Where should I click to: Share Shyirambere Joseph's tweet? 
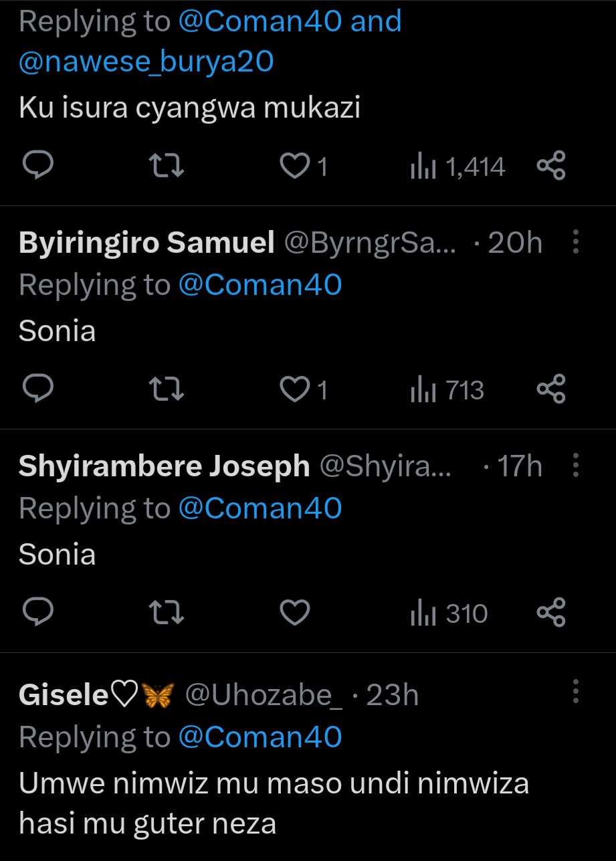pos(551,613)
